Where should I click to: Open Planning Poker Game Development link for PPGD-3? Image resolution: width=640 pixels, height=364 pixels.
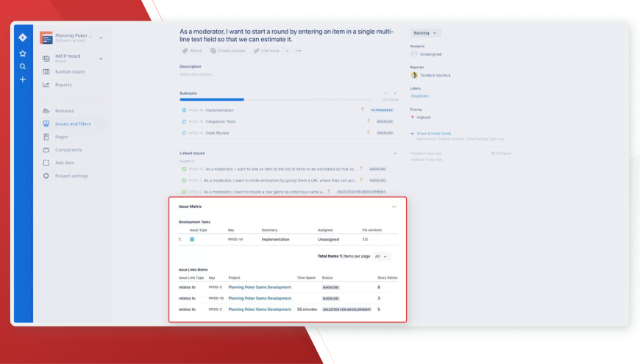coord(260,288)
